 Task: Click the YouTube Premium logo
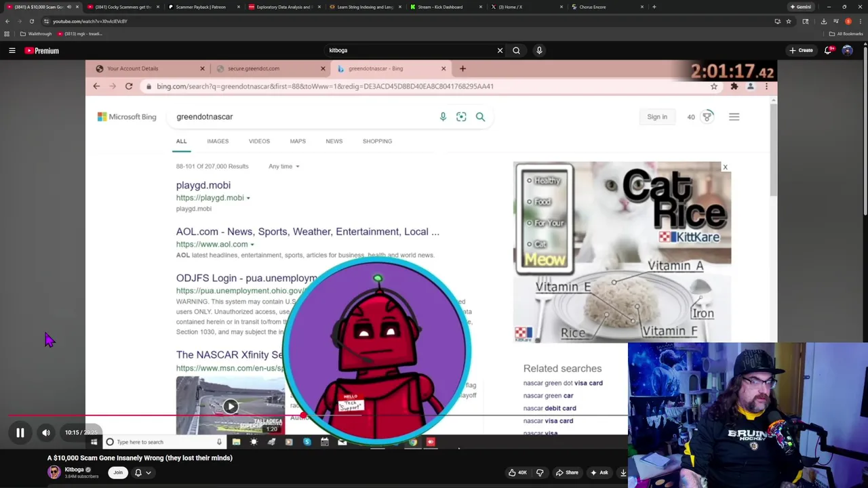(x=42, y=50)
